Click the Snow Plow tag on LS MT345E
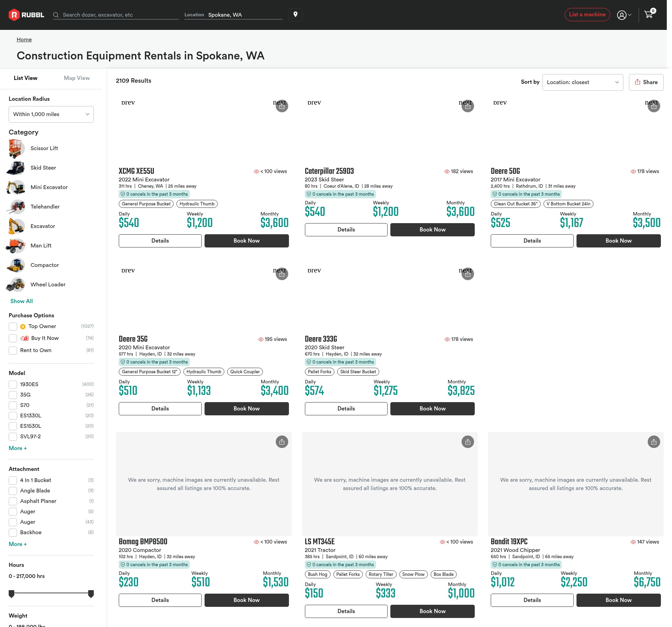 coord(413,575)
